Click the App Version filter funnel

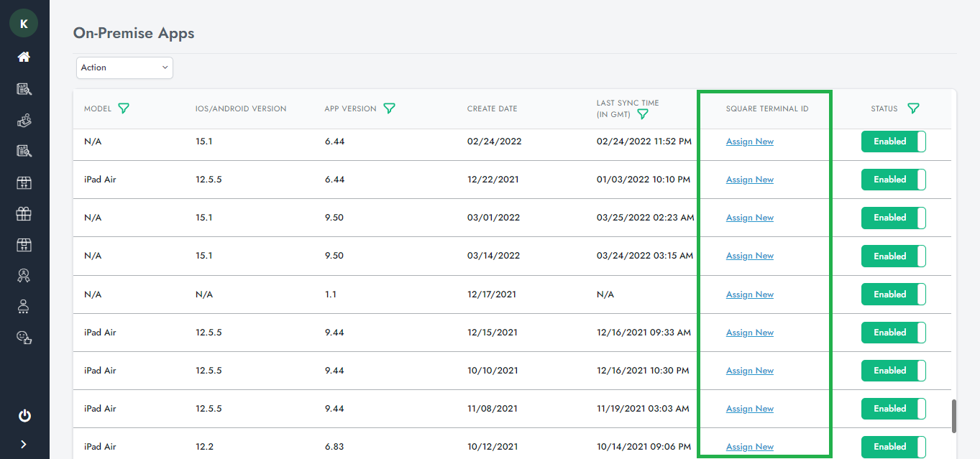[389, 108]
